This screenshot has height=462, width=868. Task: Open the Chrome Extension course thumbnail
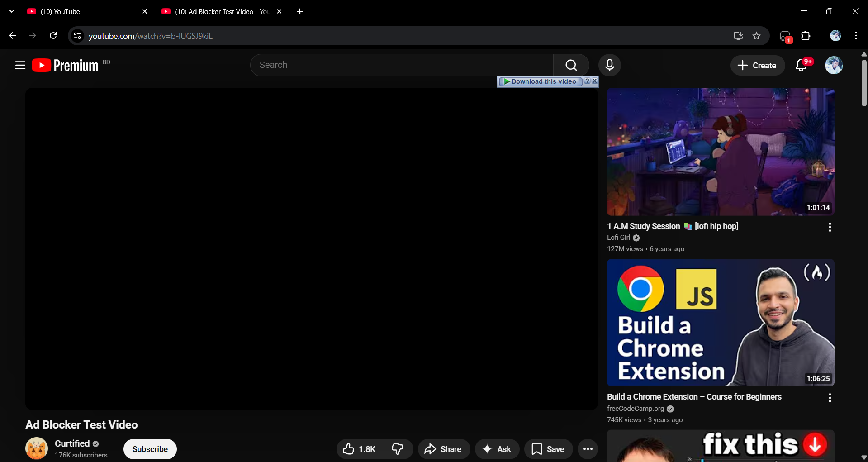pos(720,323)
